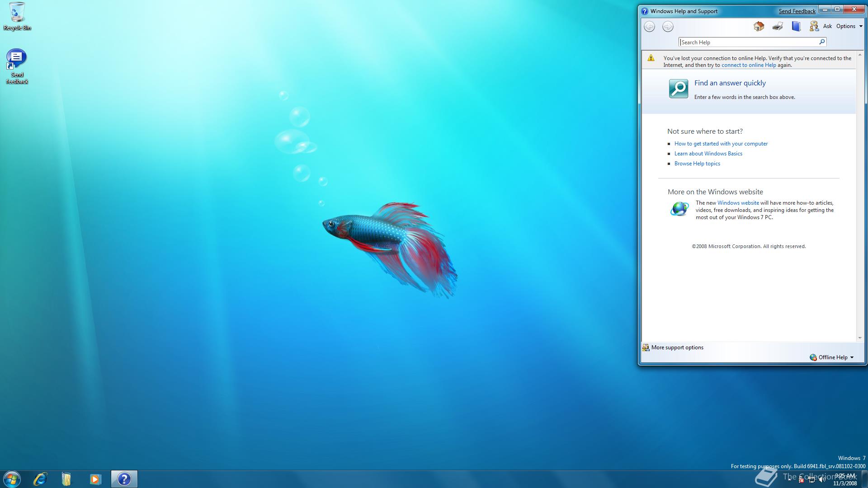Select the Recycle Bin desktop icon
The image size is (868, 488).
coord(17,16)
